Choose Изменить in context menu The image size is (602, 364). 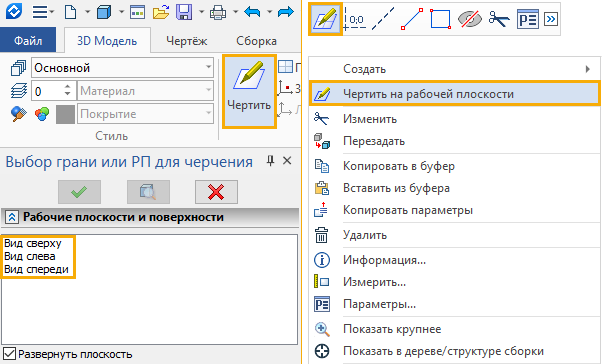tap(455, 119)
